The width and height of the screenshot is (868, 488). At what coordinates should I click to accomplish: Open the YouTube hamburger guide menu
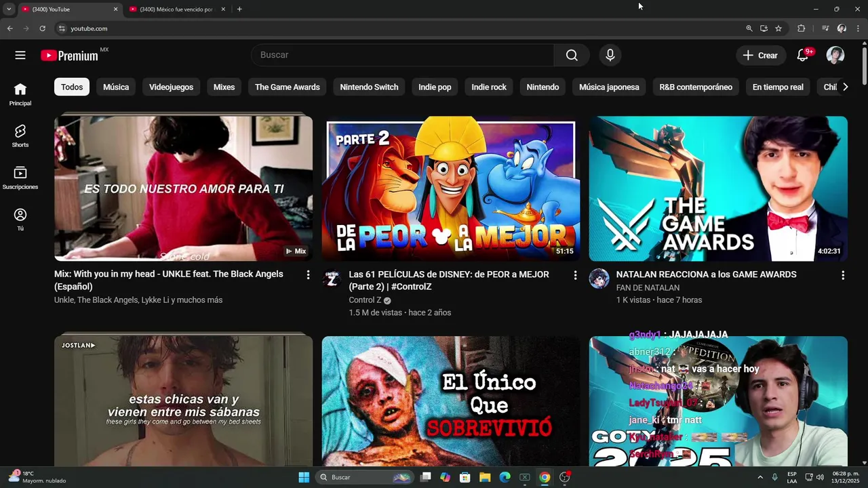pos(20,56)
